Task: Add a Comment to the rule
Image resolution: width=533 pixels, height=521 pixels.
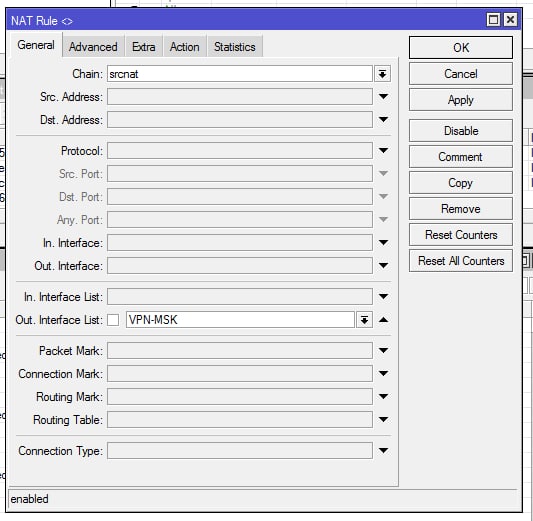Action: (461, 157)
